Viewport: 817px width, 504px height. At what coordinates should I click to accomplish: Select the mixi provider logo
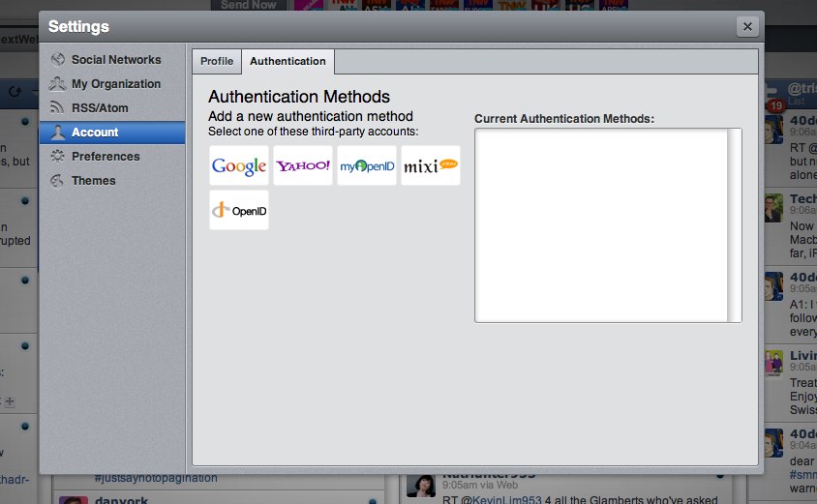[x=431, y=165]
